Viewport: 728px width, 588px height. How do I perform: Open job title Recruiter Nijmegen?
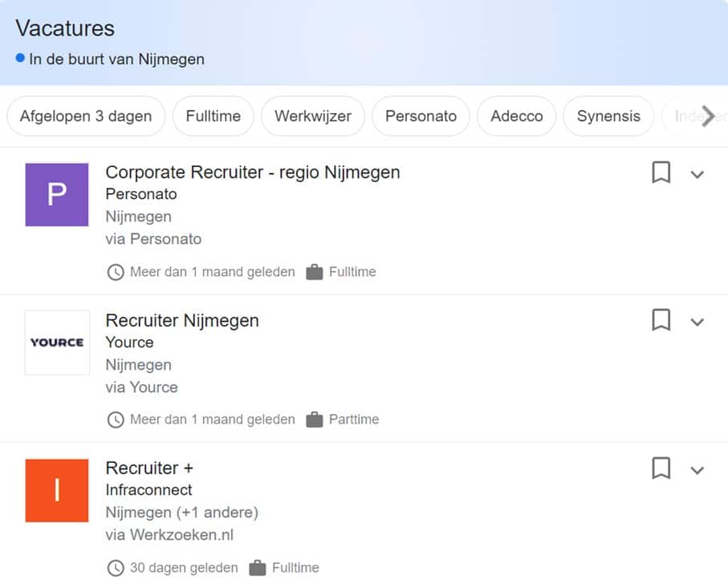click(x=182, y=320)
